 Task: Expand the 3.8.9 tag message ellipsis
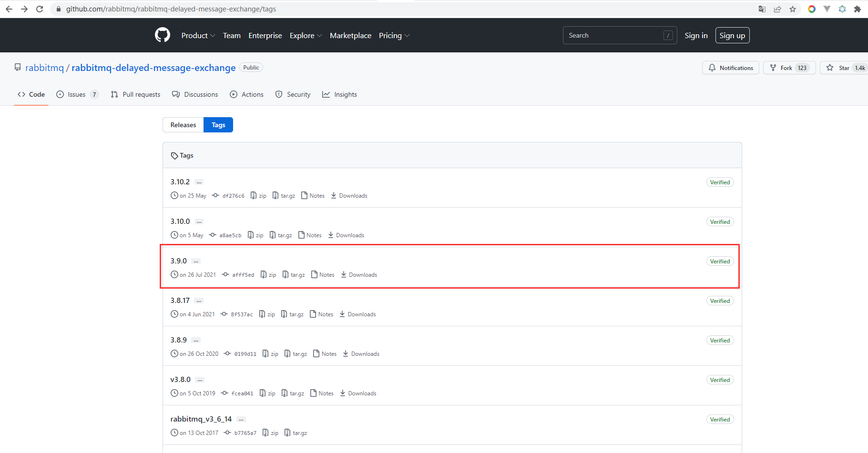196,341
